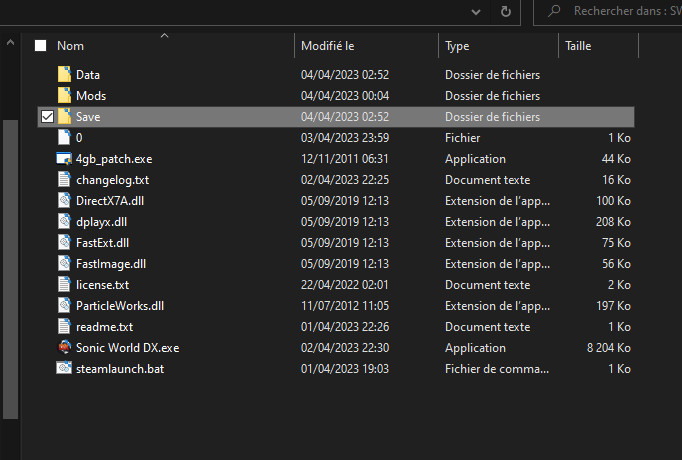
Task: Select changelog.txt file name
Action: pos(112,180)
